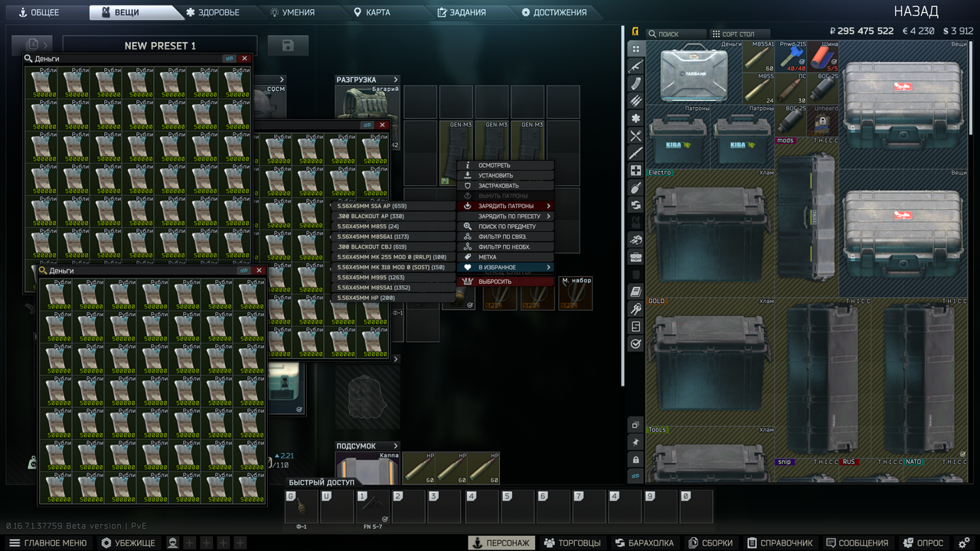Screen dimensions: 980x551
Task: Toggle tag display at sidebar bottom
Action: pos(635,476)
